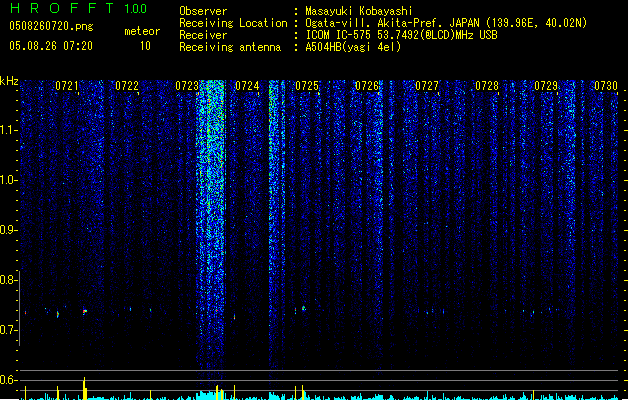Click the Observer label
The height and width of the screenshot is (400, 629).
point(203,11)
